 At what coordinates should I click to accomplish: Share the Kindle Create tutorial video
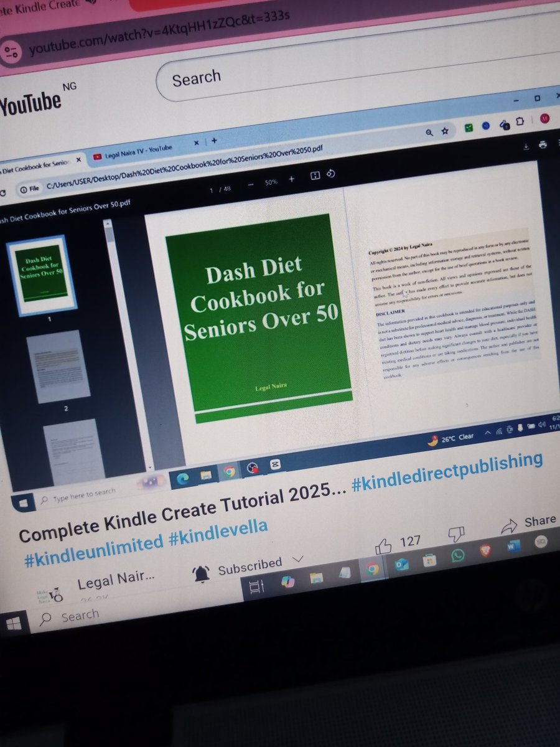point(528,523)
